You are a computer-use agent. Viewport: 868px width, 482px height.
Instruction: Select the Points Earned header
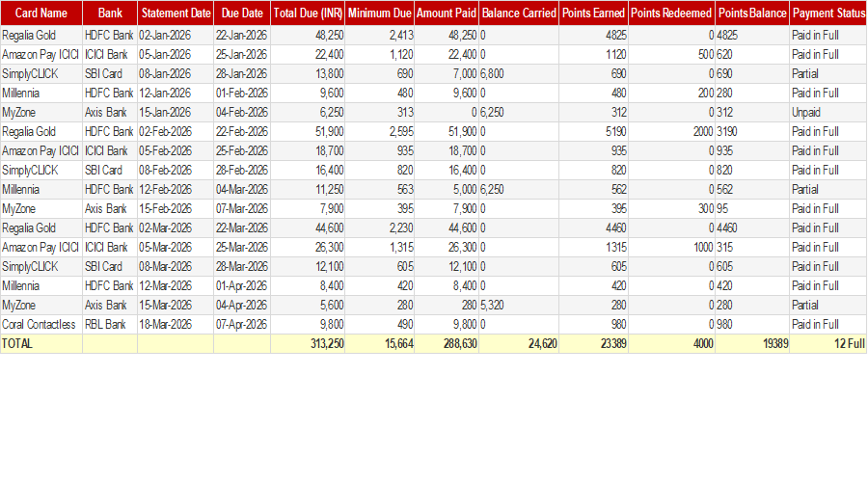click(593, 13)
